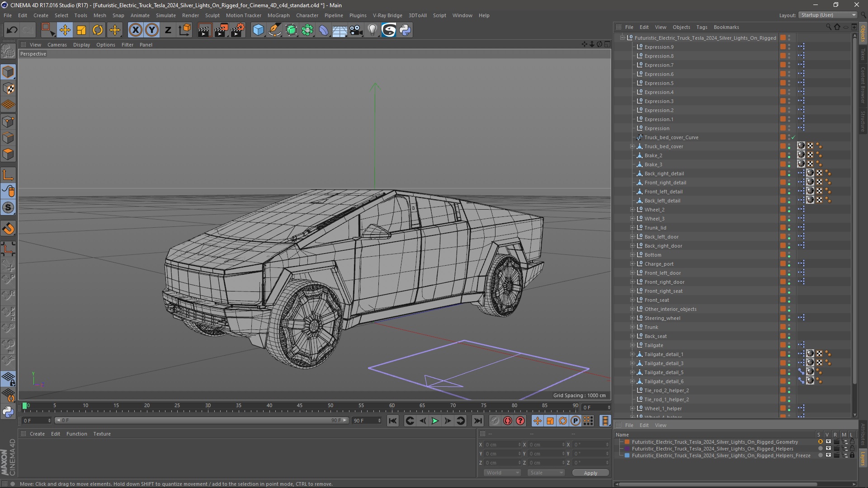This screenshot has height=488, width=868.
Task: Open the World coordinate dropdown
Action: pos(502,473)
